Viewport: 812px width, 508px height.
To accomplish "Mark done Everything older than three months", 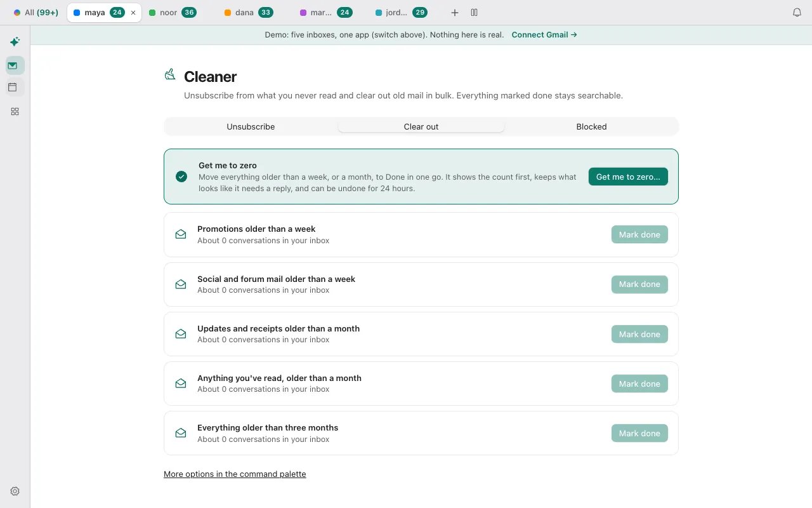I will pos(639,433).
